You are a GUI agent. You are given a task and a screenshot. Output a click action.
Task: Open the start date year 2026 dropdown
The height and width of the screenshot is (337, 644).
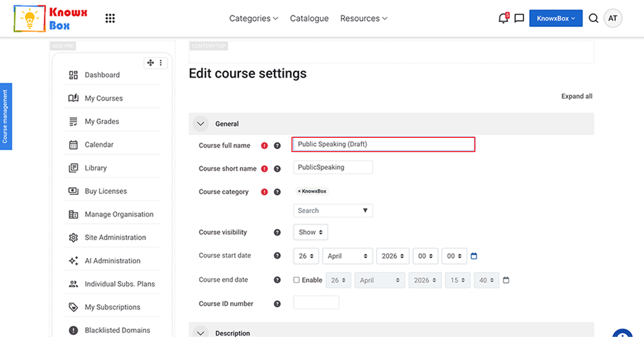coord(393,256)
